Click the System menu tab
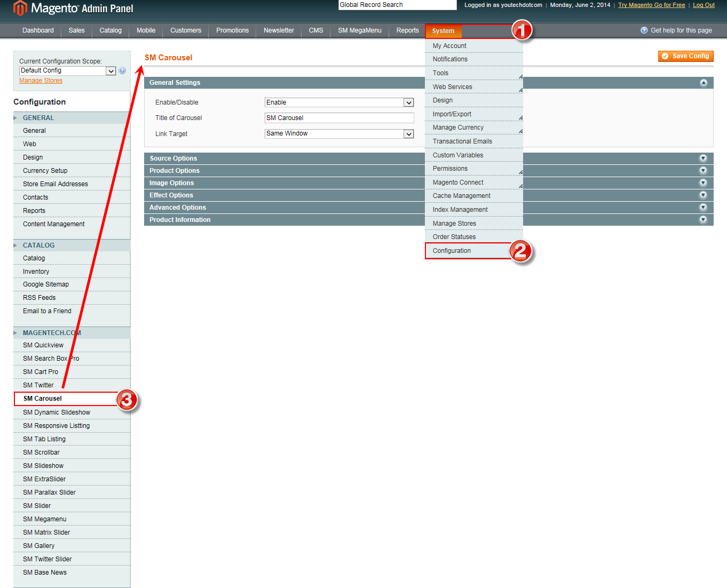The width and height of the screenshot is (727, 588). [x=444, y=31]
